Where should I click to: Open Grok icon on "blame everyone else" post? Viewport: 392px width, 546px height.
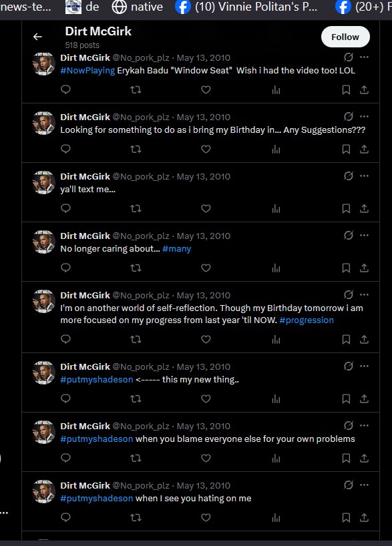tap(349, 425)
